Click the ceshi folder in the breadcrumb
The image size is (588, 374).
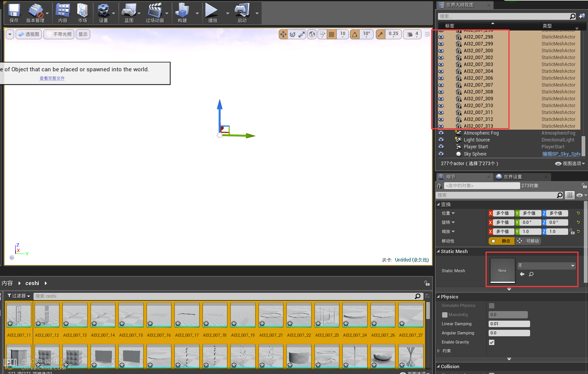click(x=32, y=283)
